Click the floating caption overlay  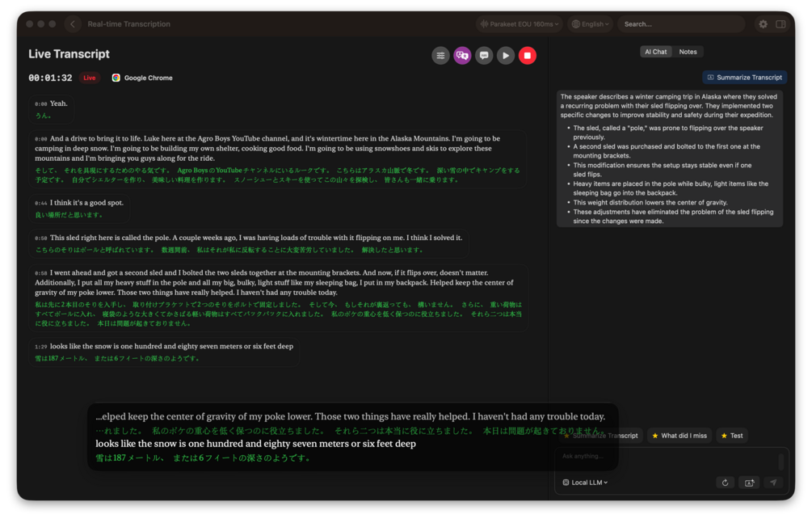tap(352, 437)
